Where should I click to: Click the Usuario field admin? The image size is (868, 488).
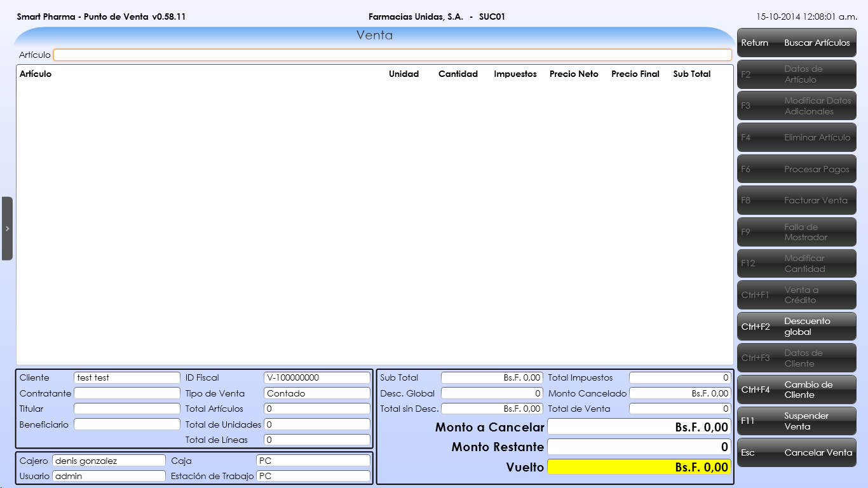pos(109,476)
